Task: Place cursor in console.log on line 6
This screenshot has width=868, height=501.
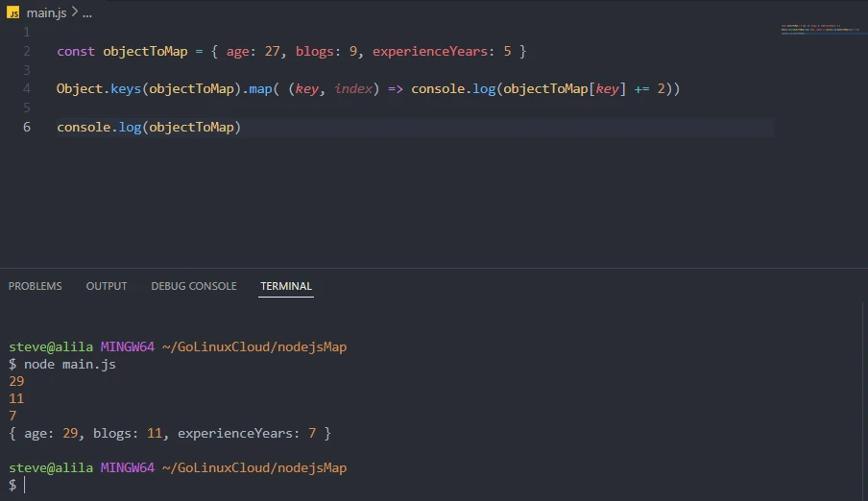Action: pyautogui.click(x=98, y=127)
